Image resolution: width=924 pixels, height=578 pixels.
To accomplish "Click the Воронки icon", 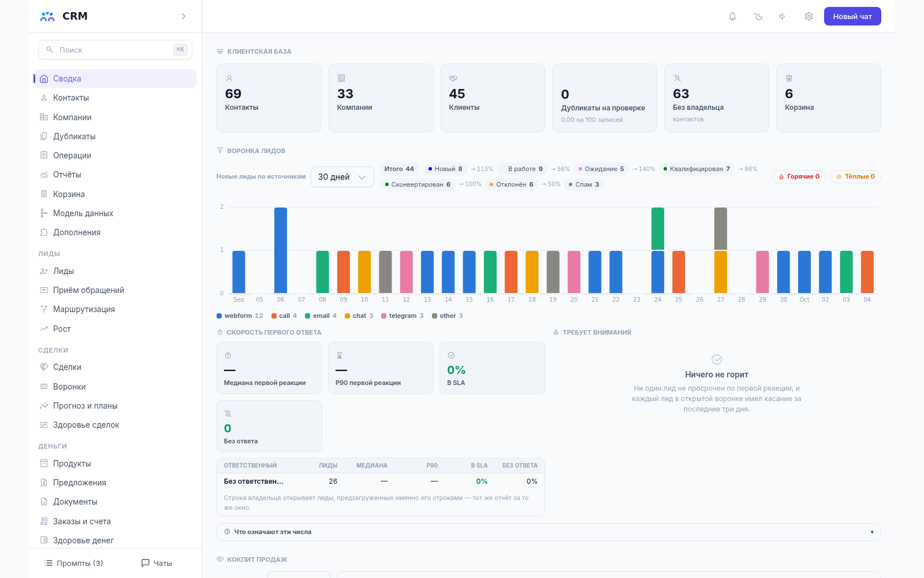I will click(44, 387).
